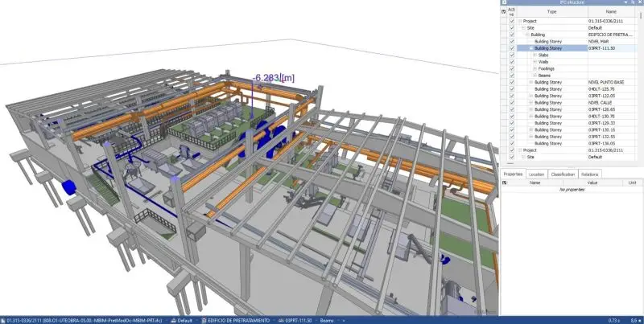The width and height of the screenshot is (644, 324).
Task: Click the Value column header in properties
Action: tap(592, 183)
